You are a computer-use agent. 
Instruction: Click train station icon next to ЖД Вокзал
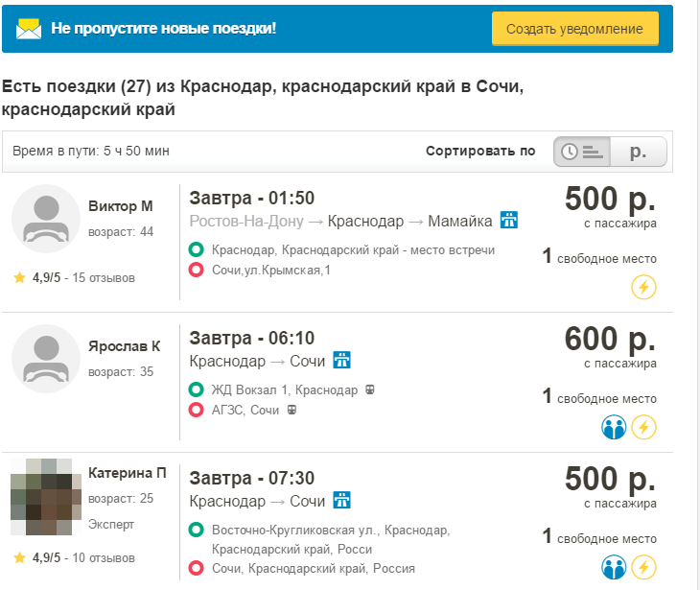point(369,389)
